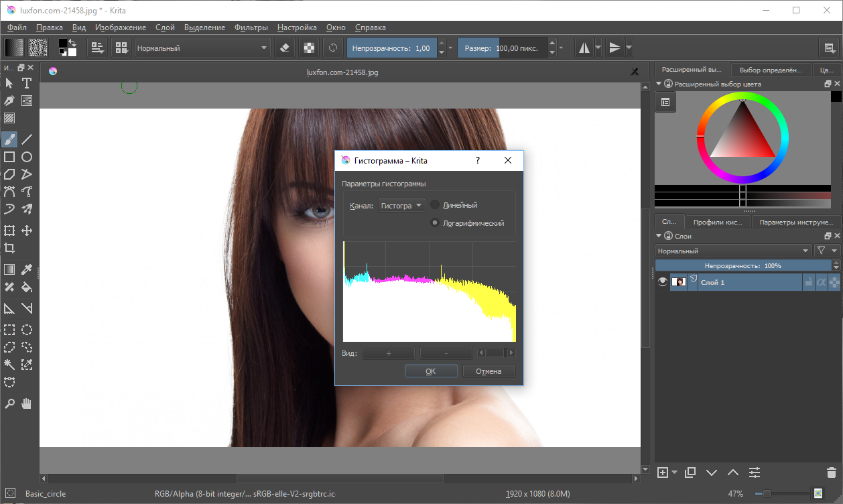Select the Measure tool
The height and width of the screenshot is (504, 843).
(27, 308)
